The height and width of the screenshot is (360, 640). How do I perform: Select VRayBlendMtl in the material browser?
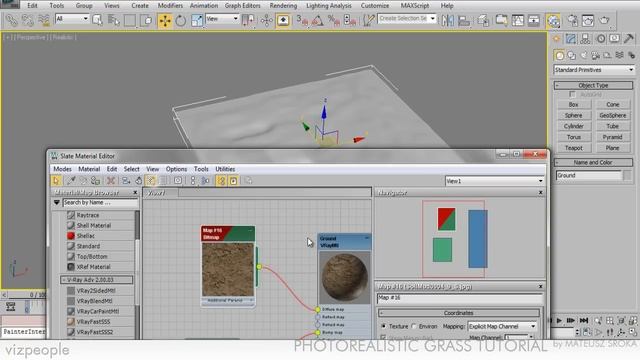click(x=95, y=301)
